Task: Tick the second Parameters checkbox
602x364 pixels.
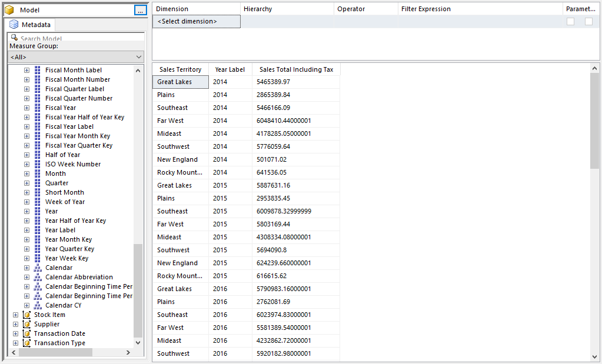Action: tap(588, 21)
